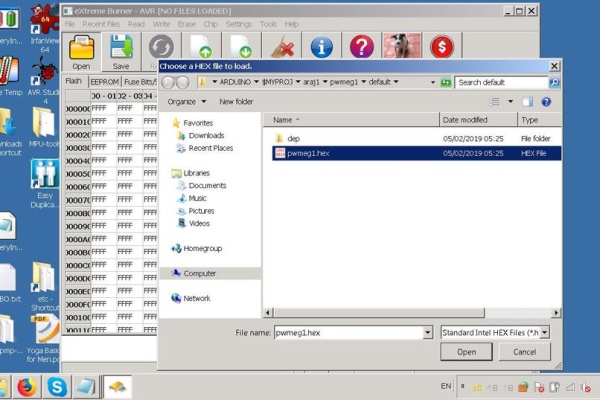
Task: Click the blue help icon in file dialog
Action: (546, 101)
